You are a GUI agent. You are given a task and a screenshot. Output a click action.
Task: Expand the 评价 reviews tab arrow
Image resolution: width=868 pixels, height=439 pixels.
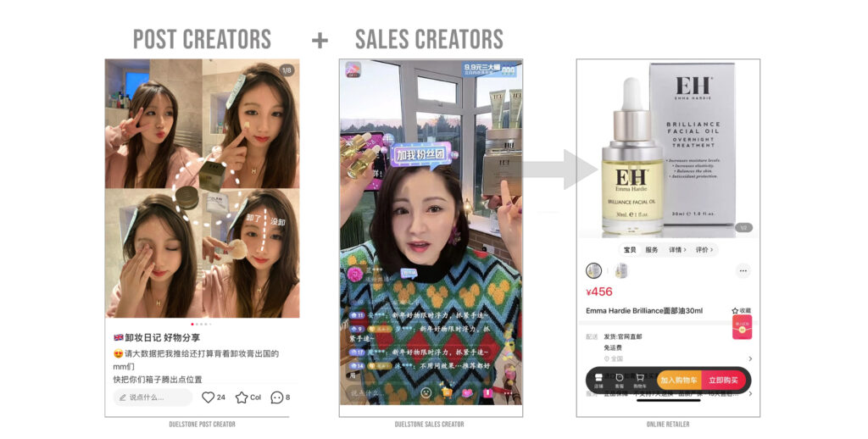click(704, 250)
